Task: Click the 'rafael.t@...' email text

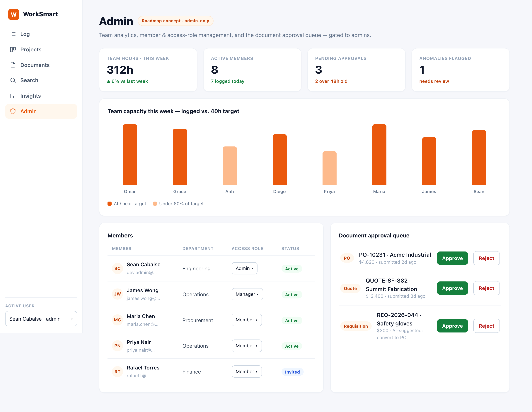Action: [x=138, y=375]
